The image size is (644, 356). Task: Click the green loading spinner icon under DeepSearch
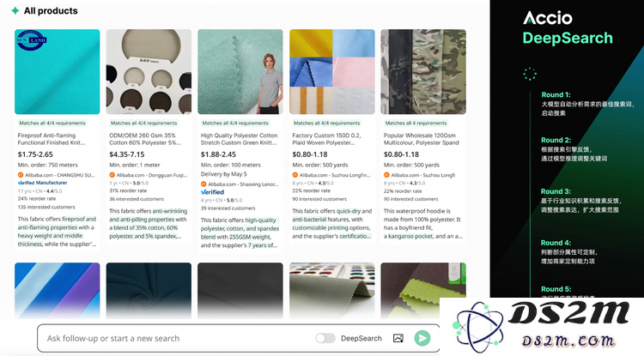coord(530,74)
